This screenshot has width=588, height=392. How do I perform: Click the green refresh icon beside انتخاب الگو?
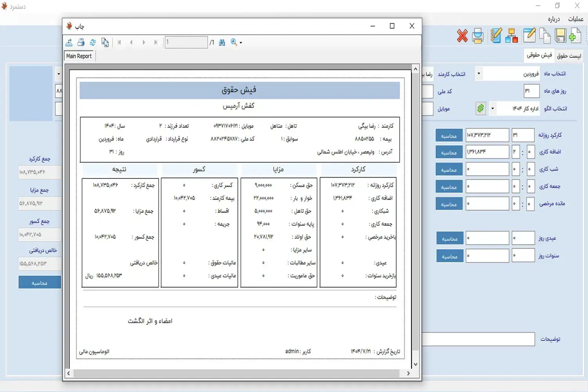tap(481, 109)
